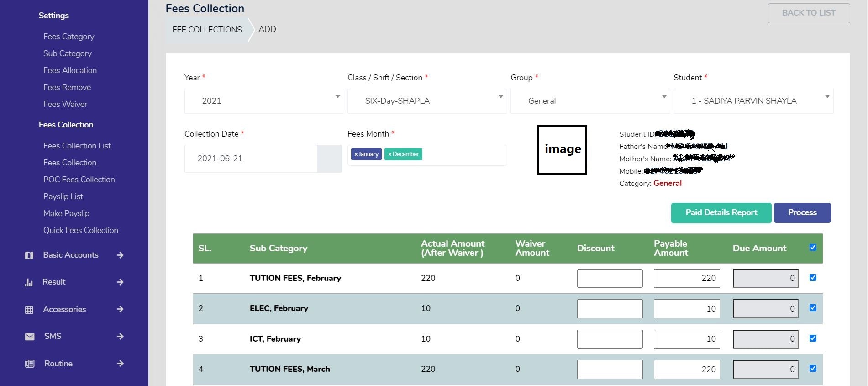
Task: Remove January tag from Fees Month
Action: 356,154
